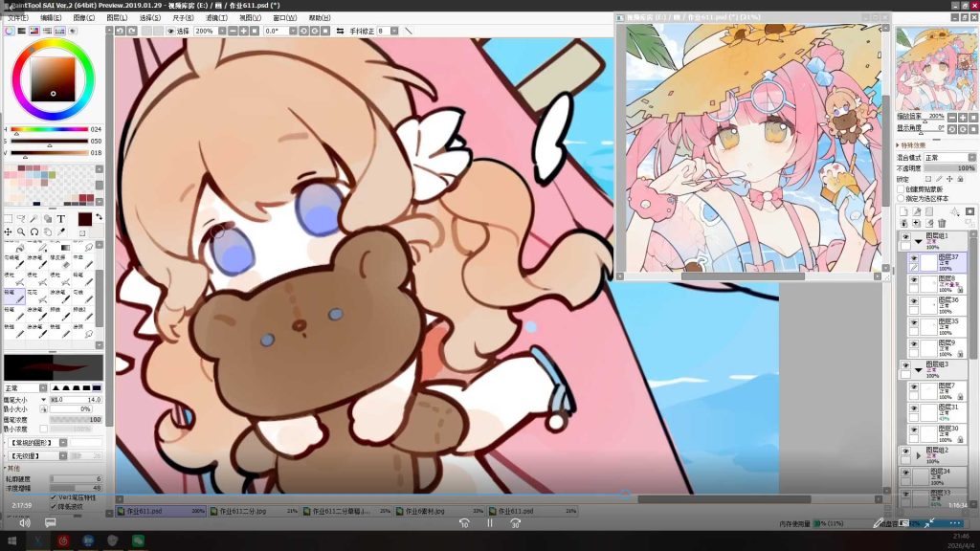Toggle visibility of layer group 图层组3
Screen dimensions: 980x551
coord(905,364)
